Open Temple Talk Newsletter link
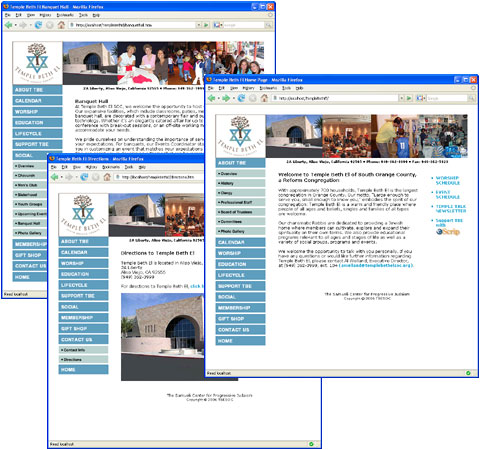 click(451, 209)
